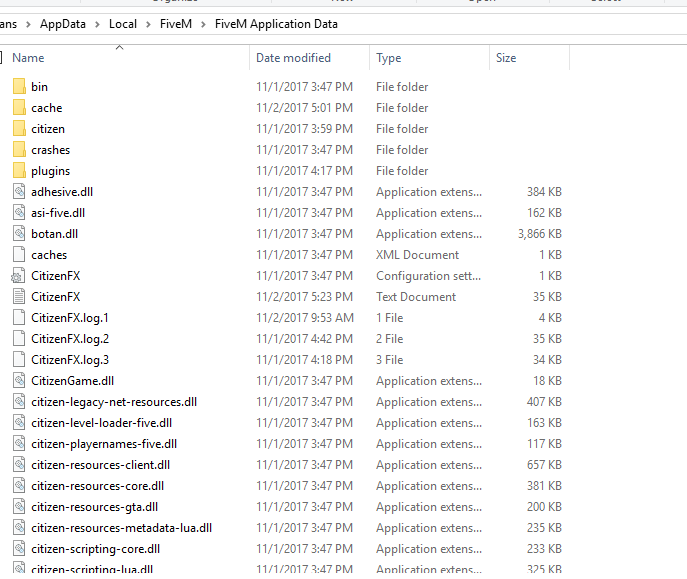Select CitizenFX.log.2 file name
The image size is (687, 579).
[x=70, y=339]
